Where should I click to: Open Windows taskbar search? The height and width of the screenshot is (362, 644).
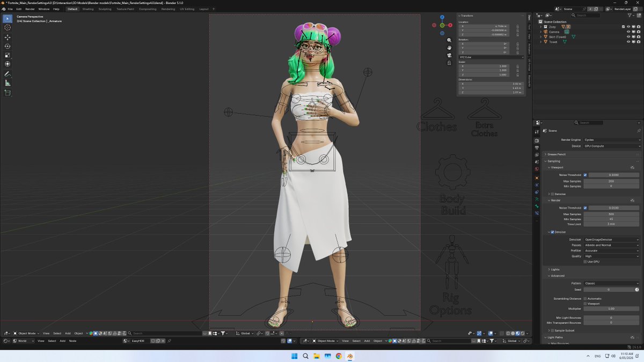click(305, 356)
